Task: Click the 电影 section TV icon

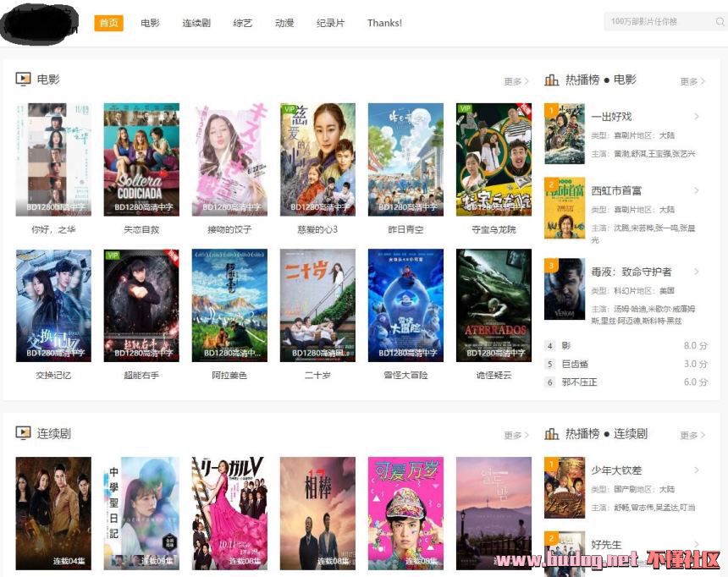Action: coord(24,80)
